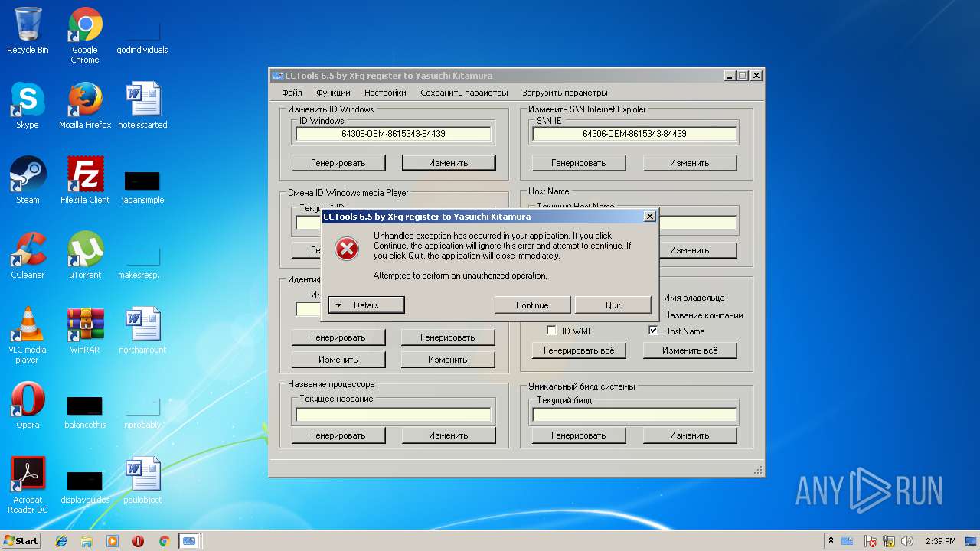The image size is (980, 551).
Task: Toggle the ID WMP checkbox
Action: click(551, 331)
